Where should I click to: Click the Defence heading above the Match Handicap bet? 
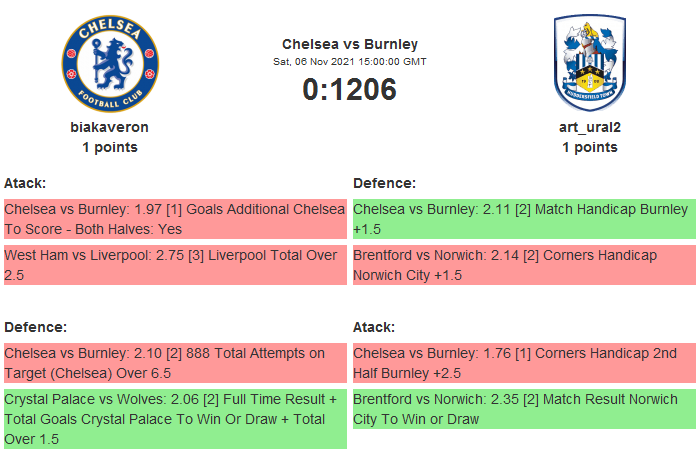point(384,183)
